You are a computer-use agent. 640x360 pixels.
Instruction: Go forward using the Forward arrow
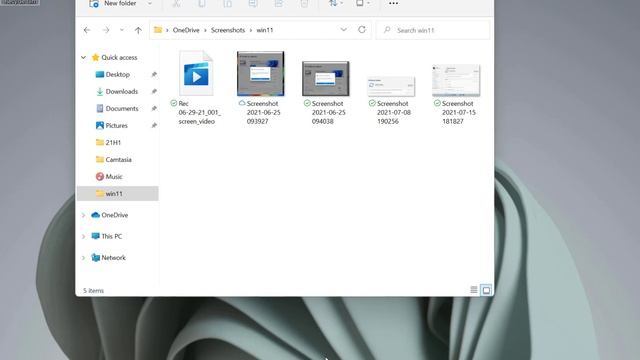(106, 30)
